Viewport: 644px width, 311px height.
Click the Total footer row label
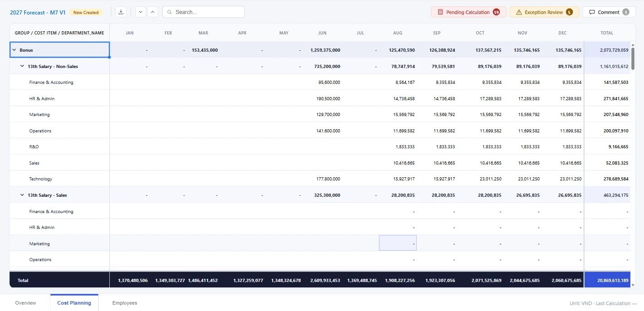pos(23,280)
